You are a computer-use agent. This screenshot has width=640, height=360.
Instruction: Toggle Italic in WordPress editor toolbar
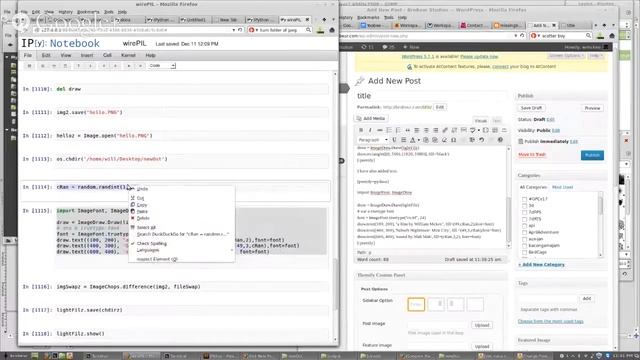pyautogui.click(x=370, y=130)
